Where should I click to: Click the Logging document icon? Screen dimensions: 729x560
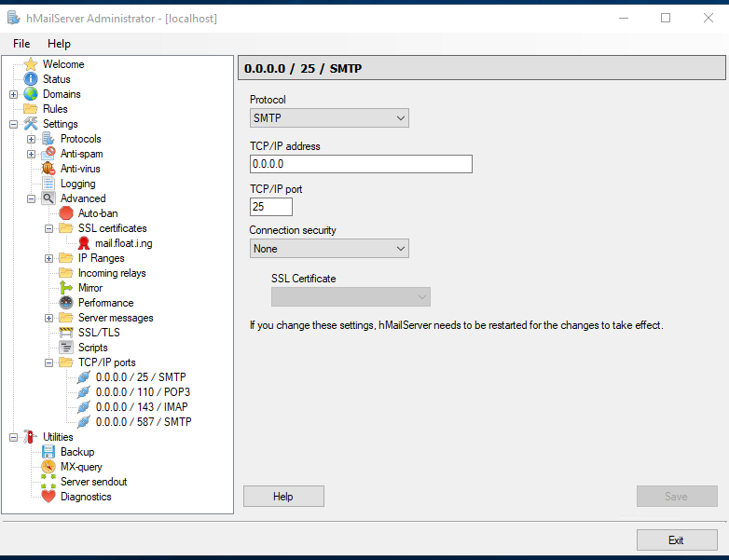tap(48, 184)
